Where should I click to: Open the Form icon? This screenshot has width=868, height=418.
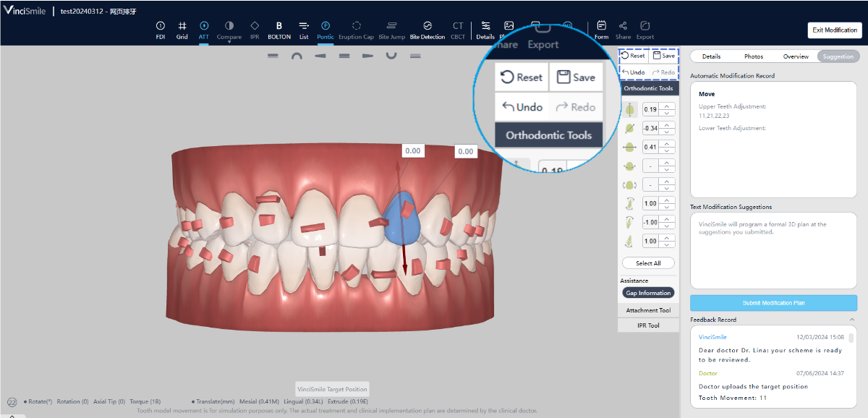click(x=601, y=30)
